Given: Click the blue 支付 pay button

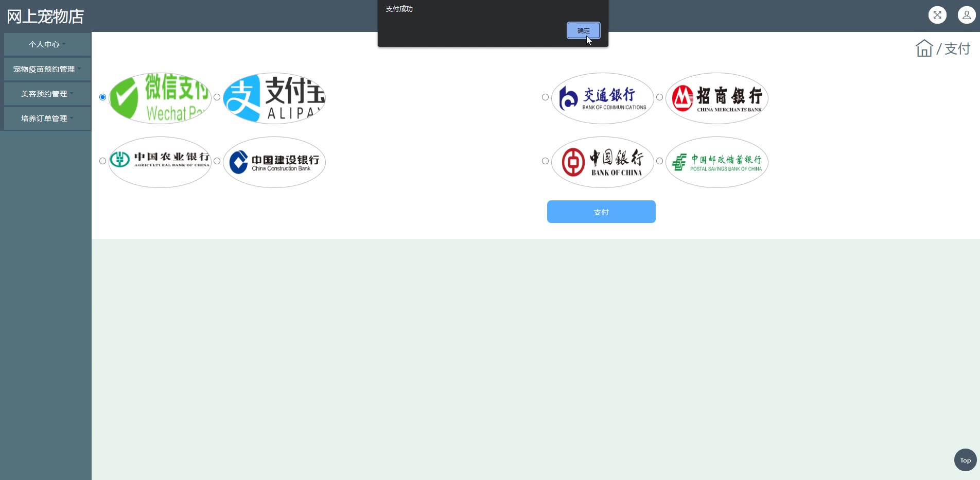Looking at the screenshot, I should tap(601, 212).
